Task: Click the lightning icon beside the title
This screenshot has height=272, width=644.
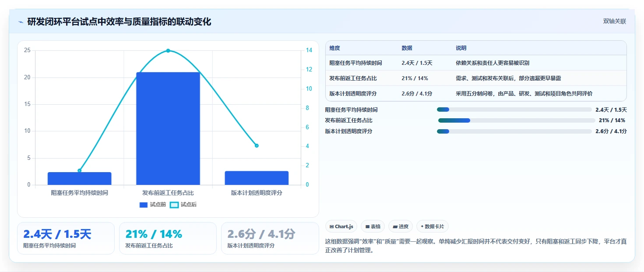Action: click(x=21, y=22)
